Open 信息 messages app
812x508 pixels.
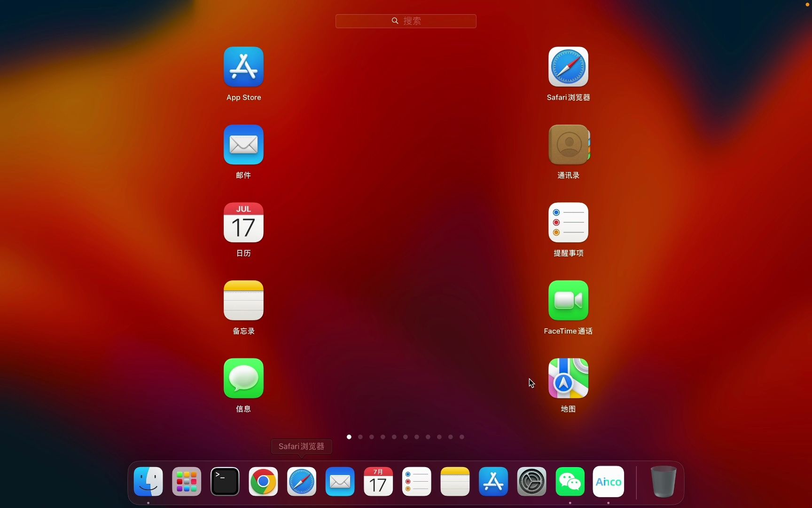[243, 378]
